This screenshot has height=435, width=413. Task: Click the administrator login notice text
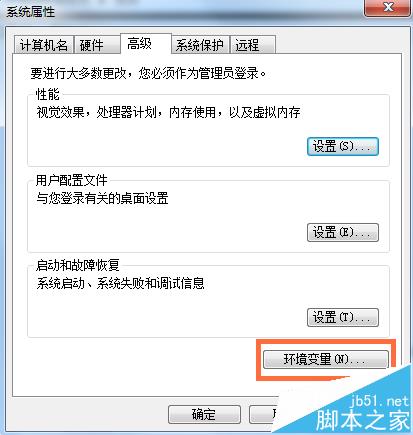(x=148, y=73)
